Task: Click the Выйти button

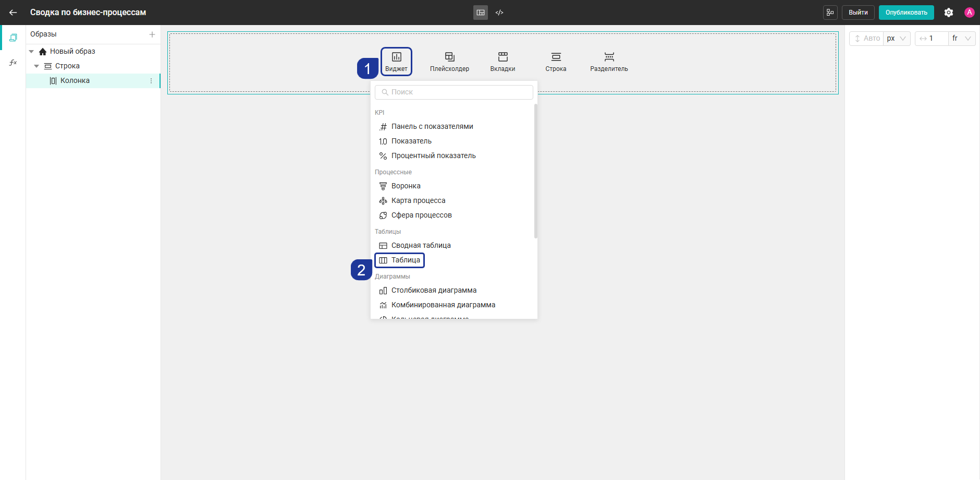Action: click(x=858, y=13)
